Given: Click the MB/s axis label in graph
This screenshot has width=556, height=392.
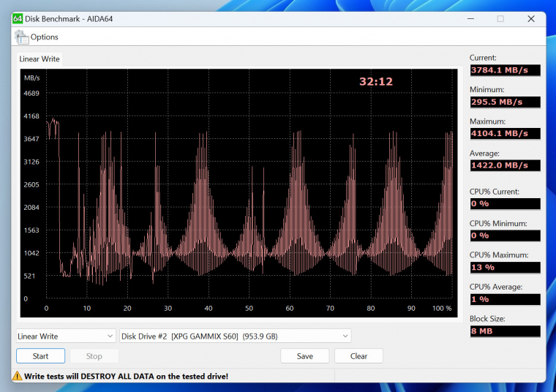Looking at the screenshot, I should pyautogui.click(x=32, y=78).
